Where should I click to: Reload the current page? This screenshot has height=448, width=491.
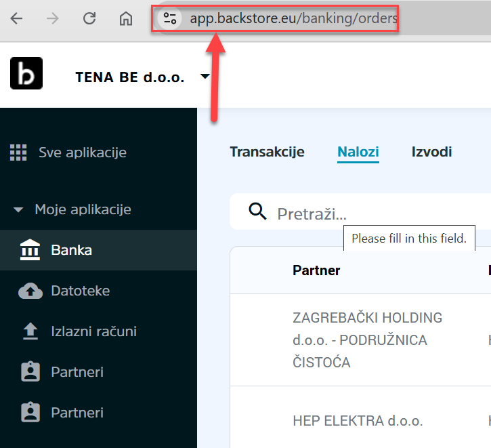(89, 19)
